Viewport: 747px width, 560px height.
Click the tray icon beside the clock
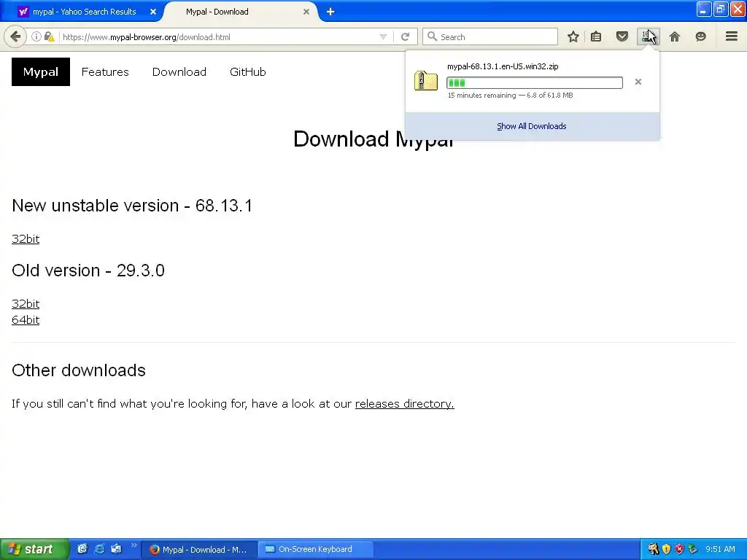click(x=693, y=549)
